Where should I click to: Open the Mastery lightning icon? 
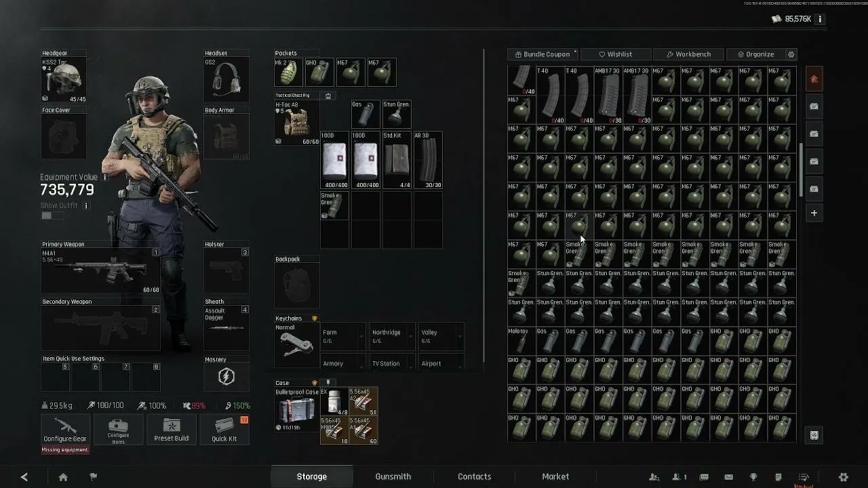click(226, 377)
